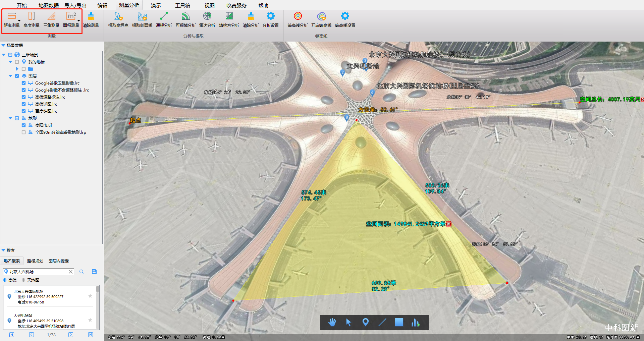The image size is (644, 341).
Task: Switch to the 路径规划 tab
Action: click(x=35, y=261)
